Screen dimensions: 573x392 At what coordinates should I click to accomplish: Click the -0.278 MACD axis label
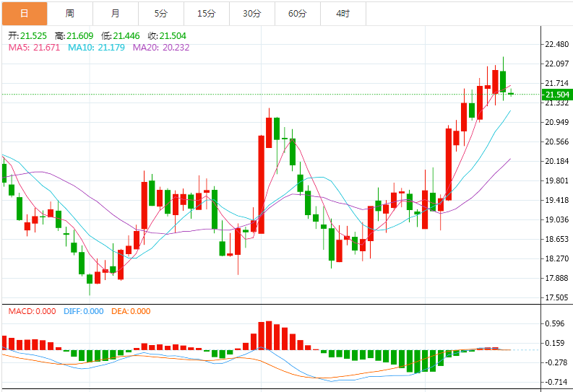[x=556, y=362]
